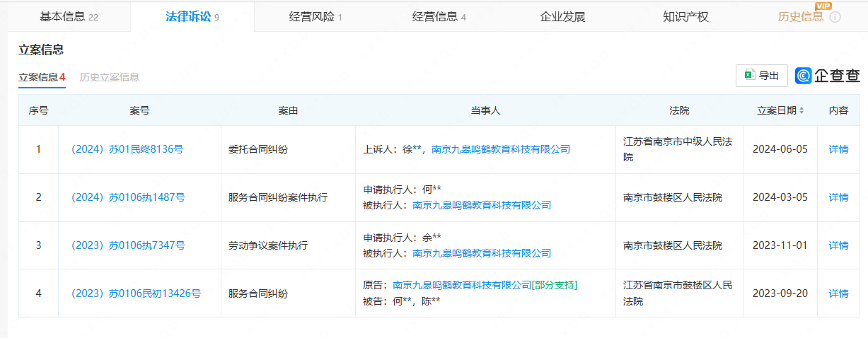Click the 企查查 logo icon
The width and height of the screenshot is (868, 338).
804,76
